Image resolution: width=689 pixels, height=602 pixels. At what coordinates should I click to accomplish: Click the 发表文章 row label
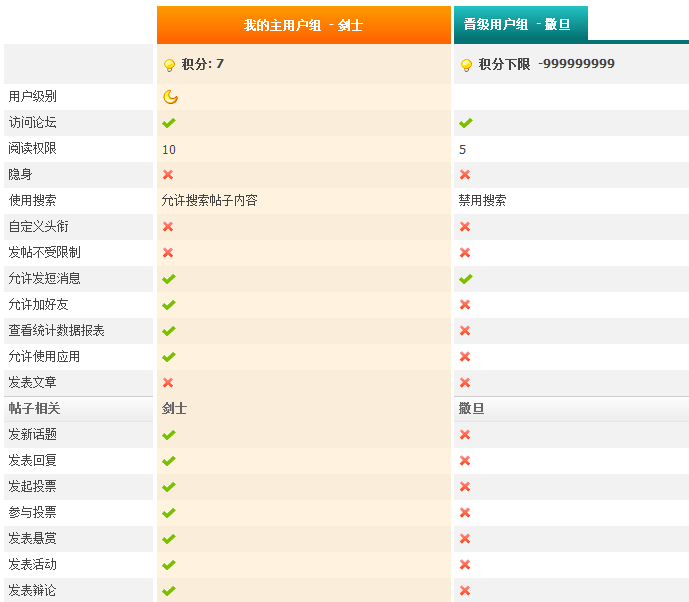[33, 382]
